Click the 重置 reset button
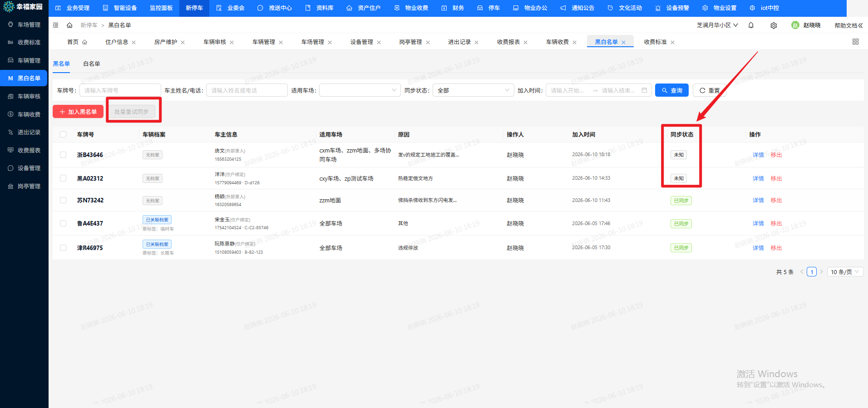 click(x=710, y=90)
